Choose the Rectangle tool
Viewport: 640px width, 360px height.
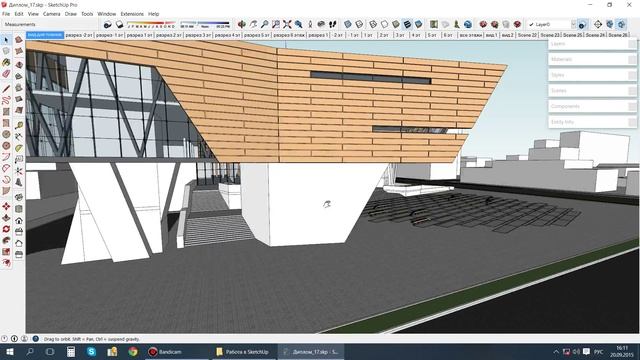6,111
